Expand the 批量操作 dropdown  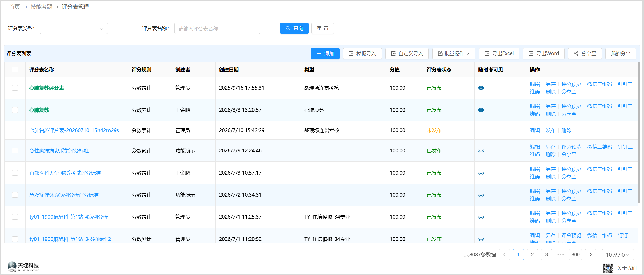click(x=454, y=53)
